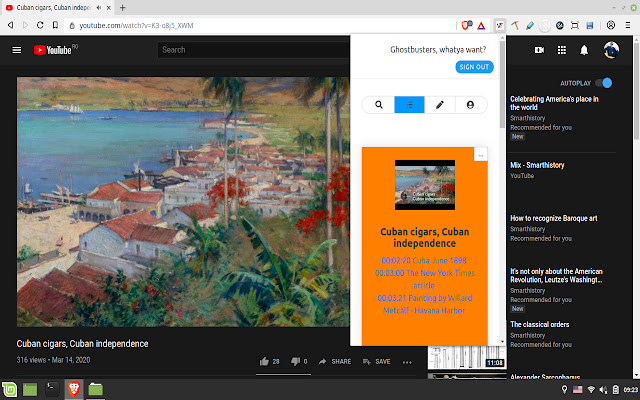This screenshot has width=640, height=400.
Task: Open the YouTube account avatar menu
Action: point(611,50)
